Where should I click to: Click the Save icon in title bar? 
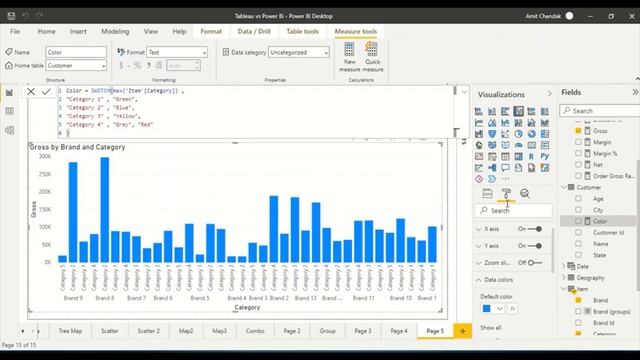click(11, 16)
